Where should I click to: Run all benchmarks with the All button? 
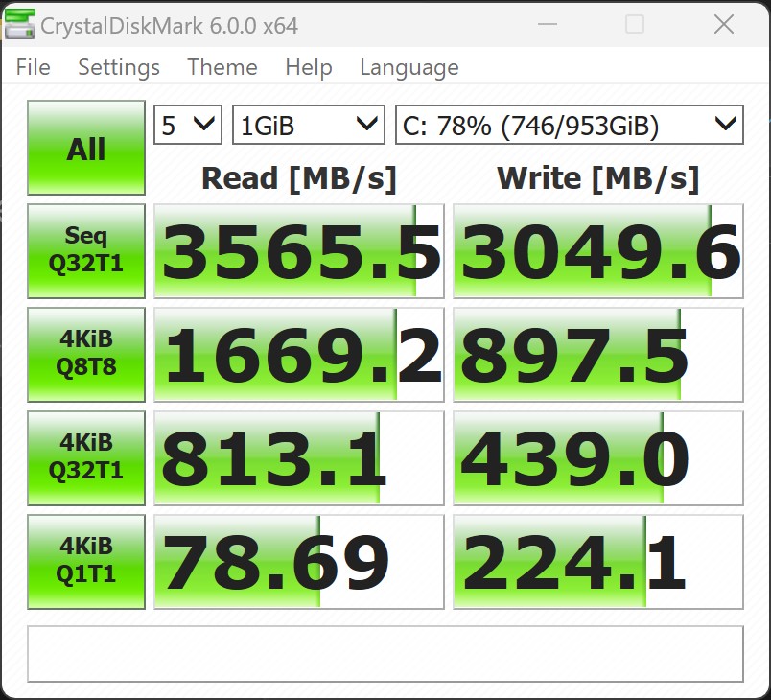click(86, 148)
